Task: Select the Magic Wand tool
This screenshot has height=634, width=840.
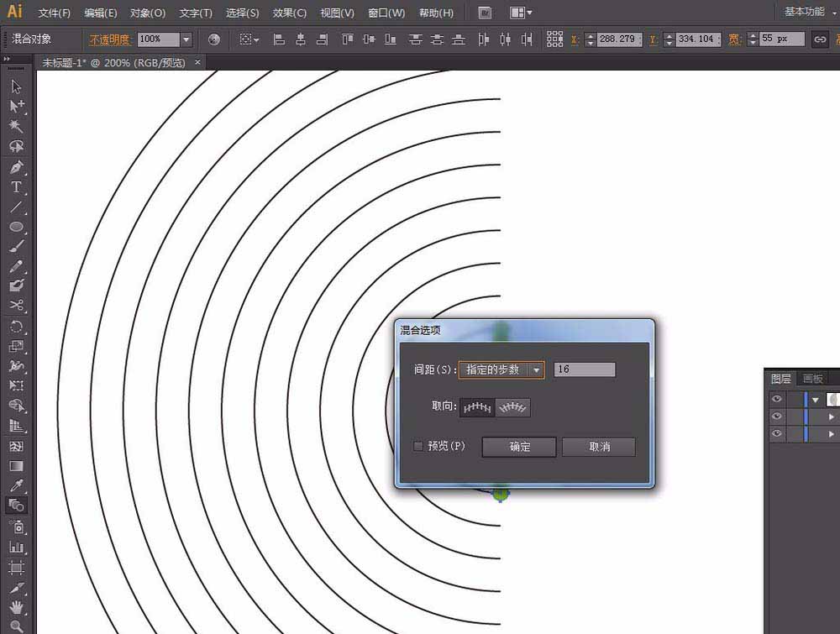Action: coord(16,126)
